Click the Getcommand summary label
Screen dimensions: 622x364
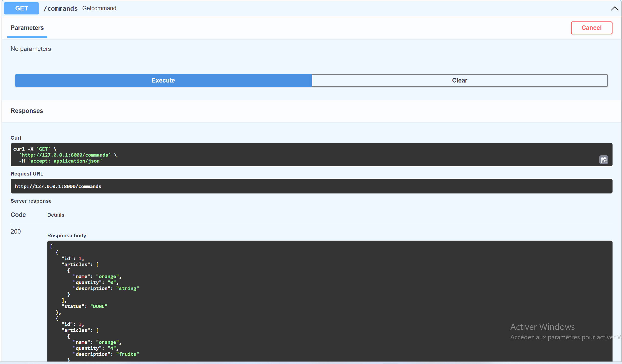[x=99, y=8]
